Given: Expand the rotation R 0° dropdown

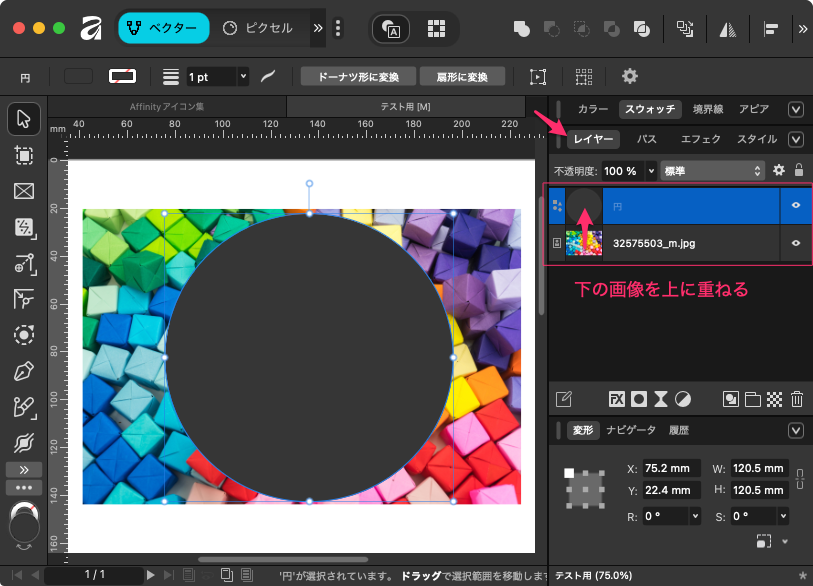Looking at the screenshot, I should click(x=694, y=517).
